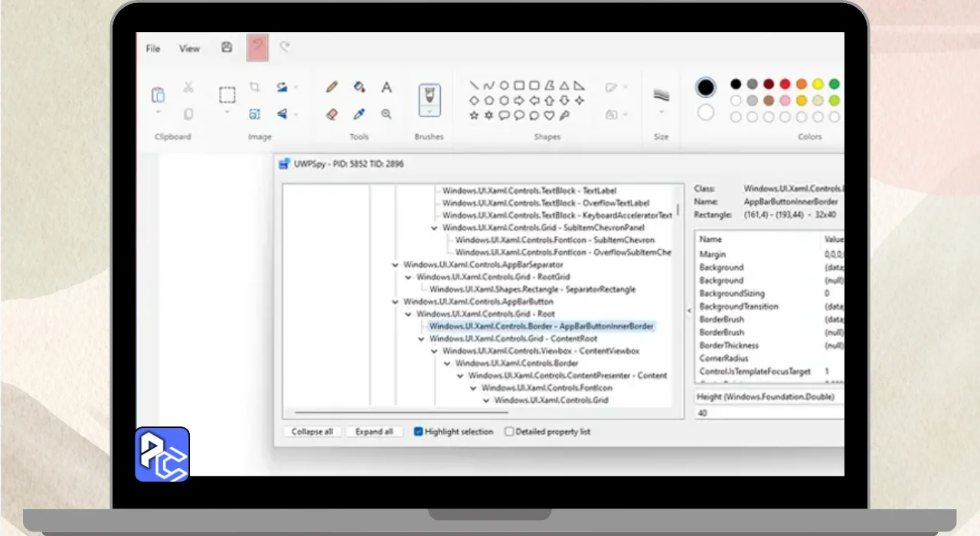The image size is (980, 536).
Task: Click the property value field showing 40
Action: (769, 413)
